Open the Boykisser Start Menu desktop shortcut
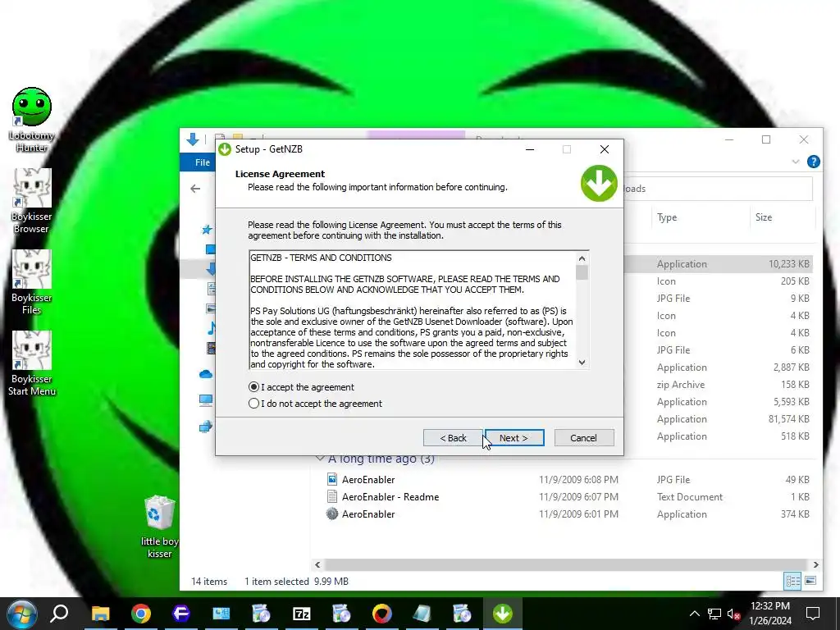This screenshot has width=840, height=630. (x=32, y=363)
